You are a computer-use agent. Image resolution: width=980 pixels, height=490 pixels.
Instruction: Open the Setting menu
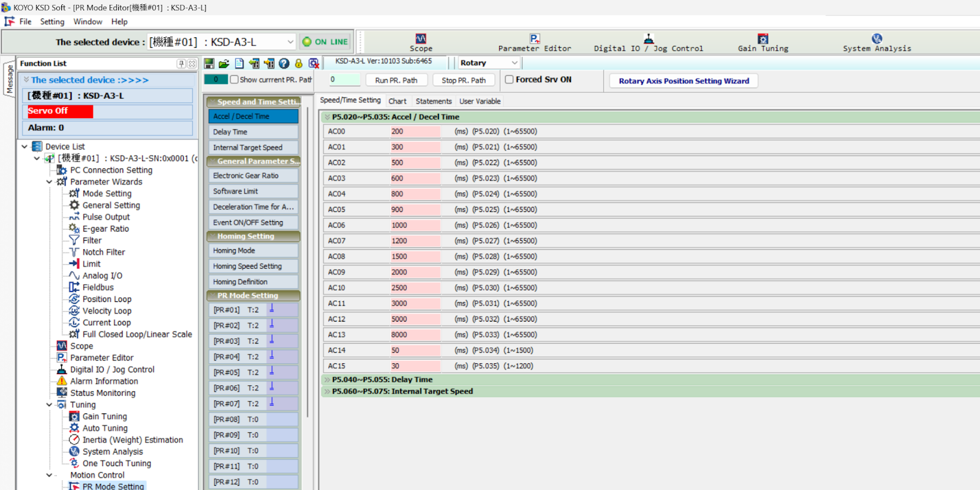point(52,21)
